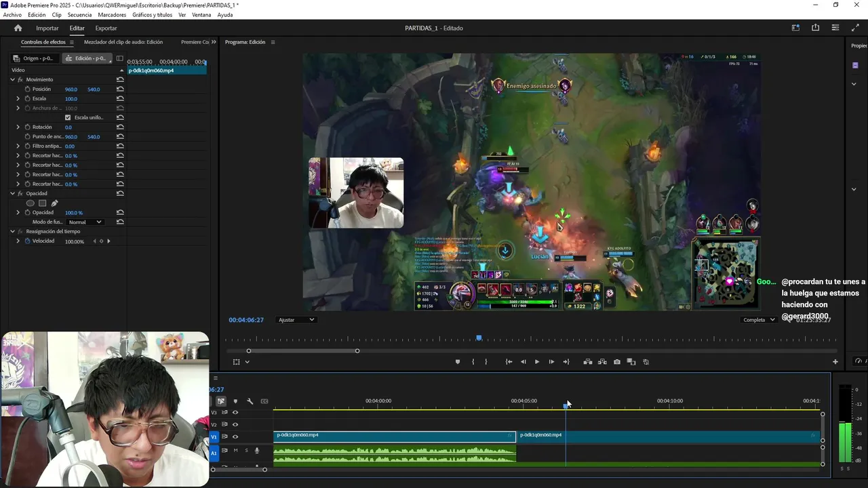
Task: Toggle animation stopwatch for Escala
Action: pyautogui.click(x=27, y=98)
